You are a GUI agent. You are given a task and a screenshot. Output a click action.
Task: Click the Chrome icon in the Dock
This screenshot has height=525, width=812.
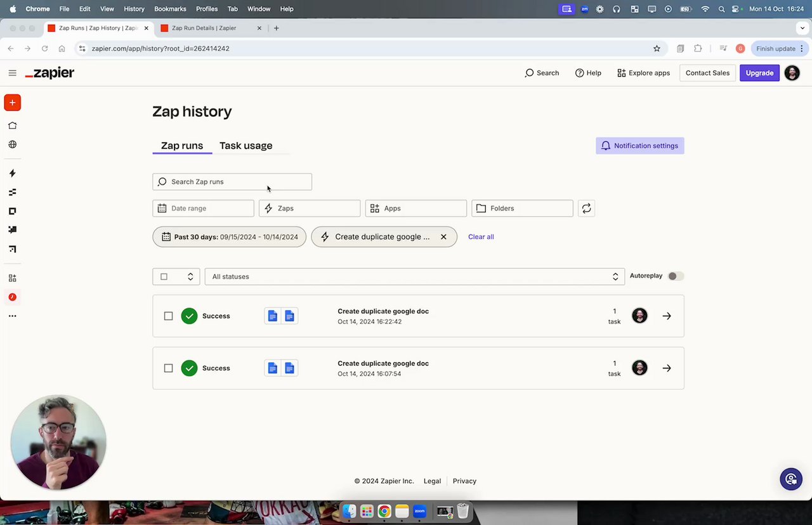[x=384, y=511]
